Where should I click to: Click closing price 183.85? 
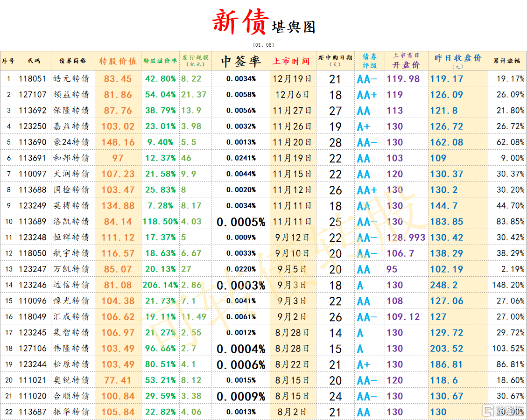point(447,221)
